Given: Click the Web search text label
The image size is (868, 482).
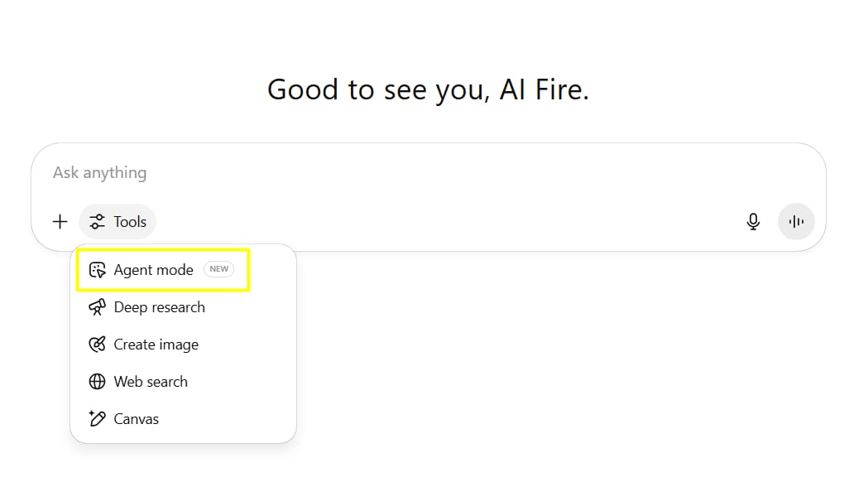Looking at the screenshot, I should tap(151, 382).
